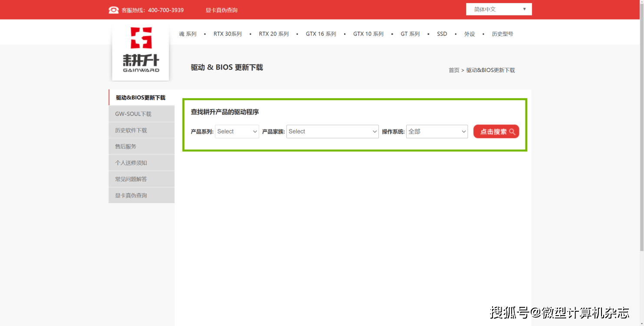Image resolution: width=644 pixels, height=326 pixels.
Task: Open the 显卡真伪查询 link in top bar
Action: (221, 10)
